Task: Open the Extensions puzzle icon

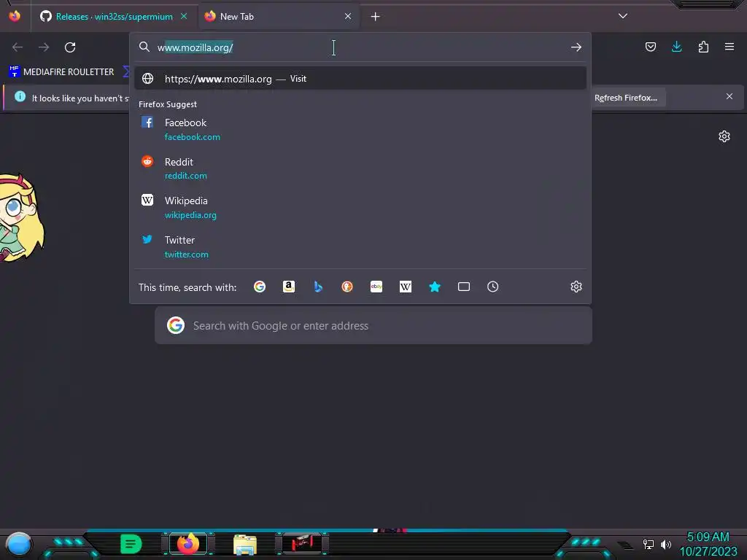Action: click(703, 47)
